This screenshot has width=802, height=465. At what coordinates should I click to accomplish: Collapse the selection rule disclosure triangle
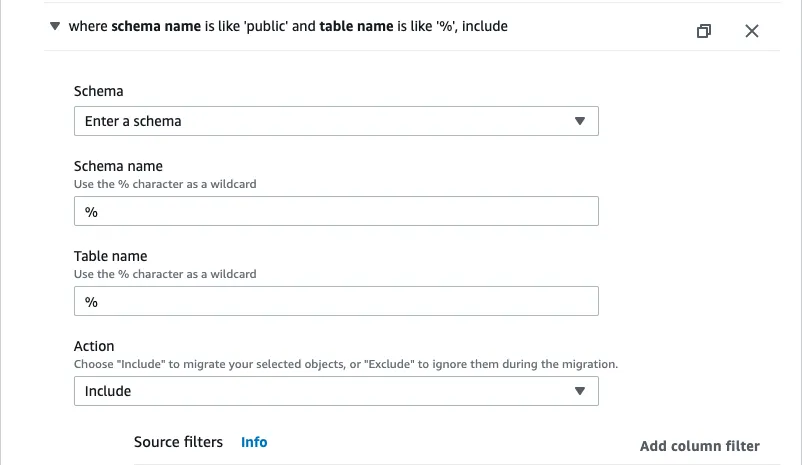[x=54, y=27]
